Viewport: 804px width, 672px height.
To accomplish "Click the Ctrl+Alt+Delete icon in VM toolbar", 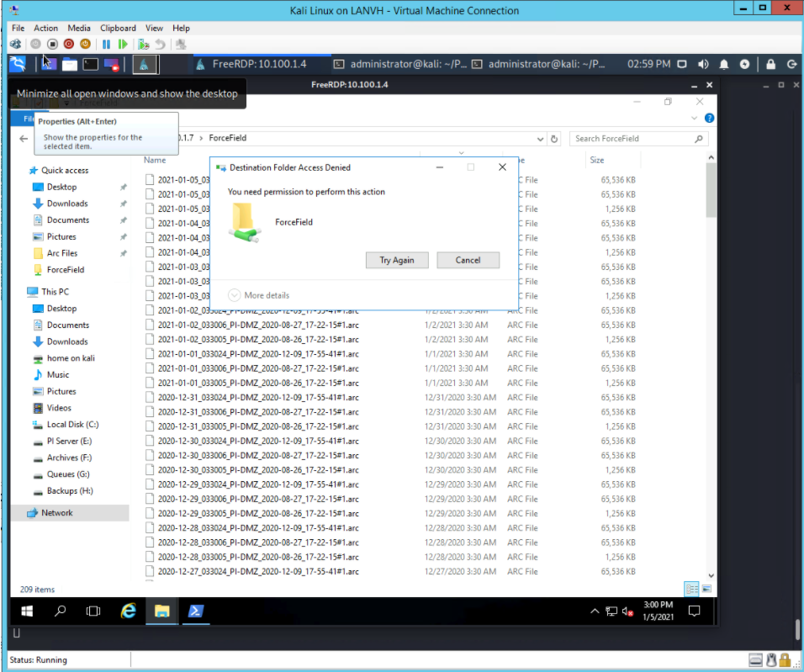I will coord(16,44).
